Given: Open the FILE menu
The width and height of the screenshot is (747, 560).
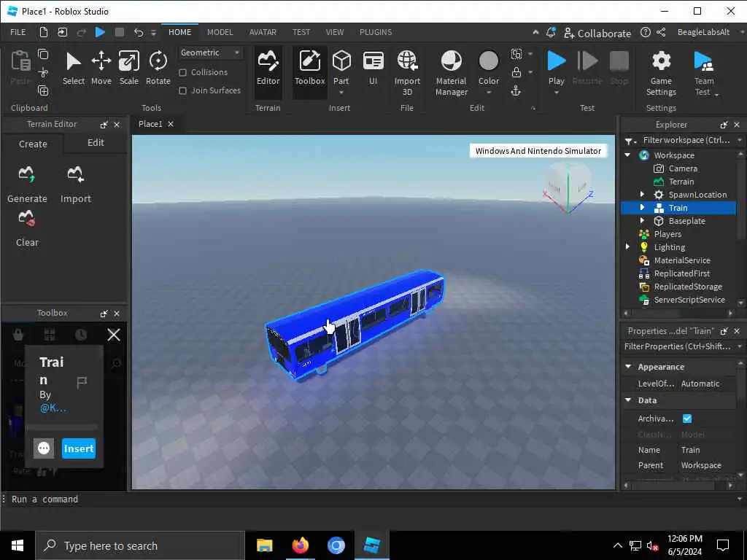Looking at the screenshot, I should (18, 32).
